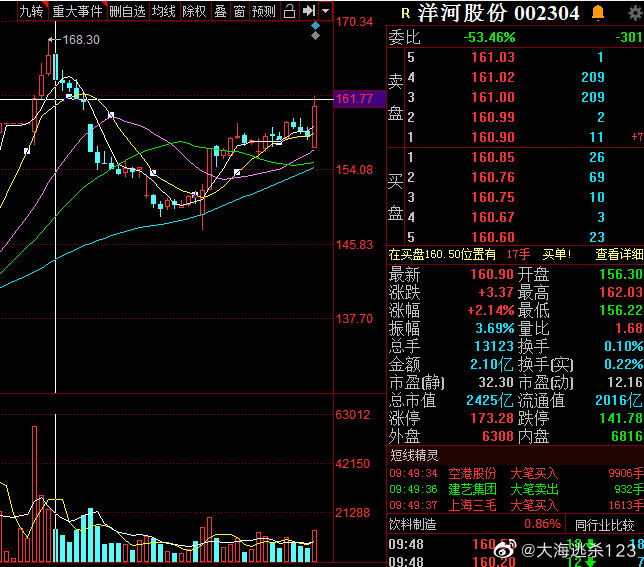Click sell level 5 price 161.03
Viewport: 644px width, 567px height.
tap(493, 57)
